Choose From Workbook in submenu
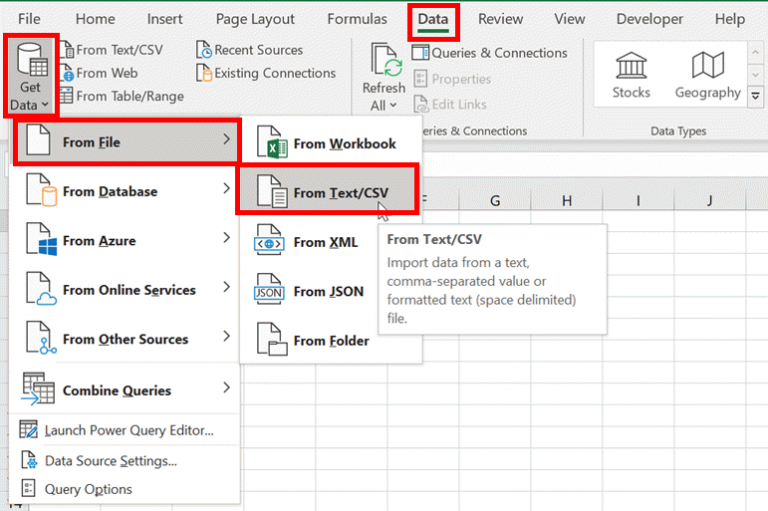Viewport: 768px width, 511px height. (331, 143)
